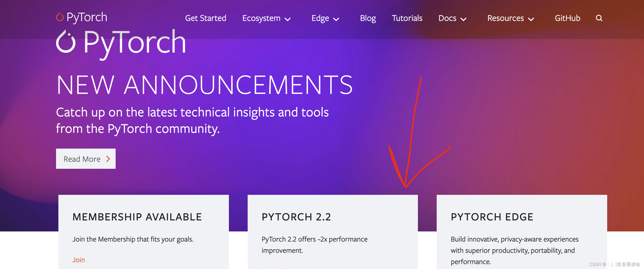Click the large white PyTorch flame logo
644x269 pixels.
(x=66, y=42)
